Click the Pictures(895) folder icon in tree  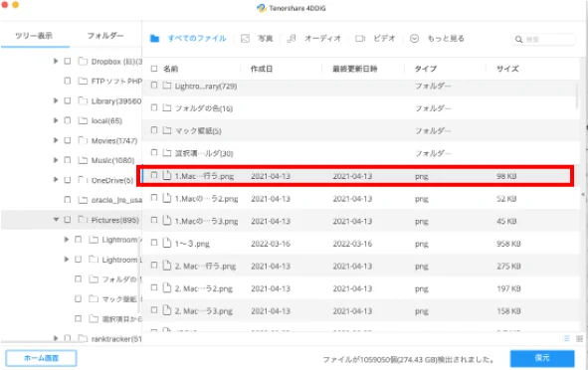point(83,219)
